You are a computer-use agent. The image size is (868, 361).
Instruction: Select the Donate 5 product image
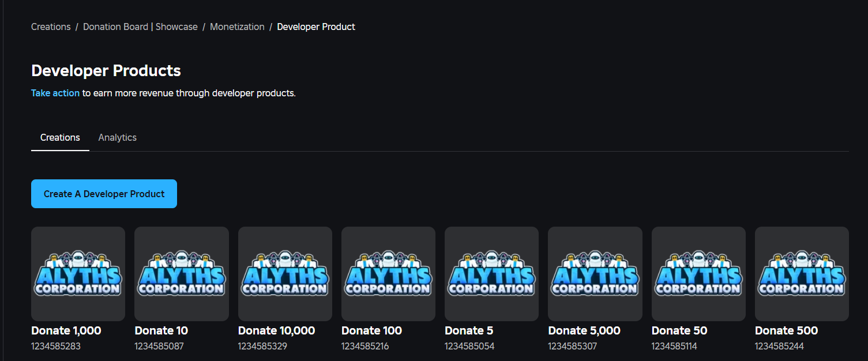[x=491, y=274]
